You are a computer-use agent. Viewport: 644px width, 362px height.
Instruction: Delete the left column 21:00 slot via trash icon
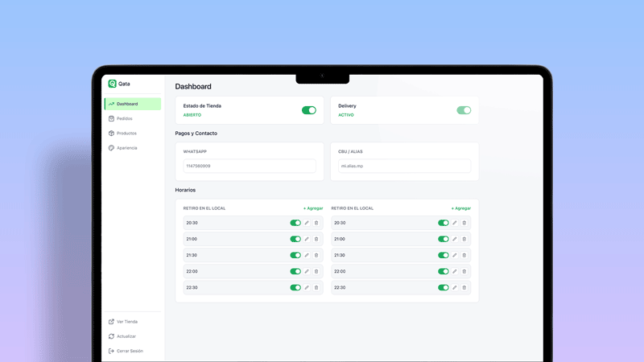(316, 239)
